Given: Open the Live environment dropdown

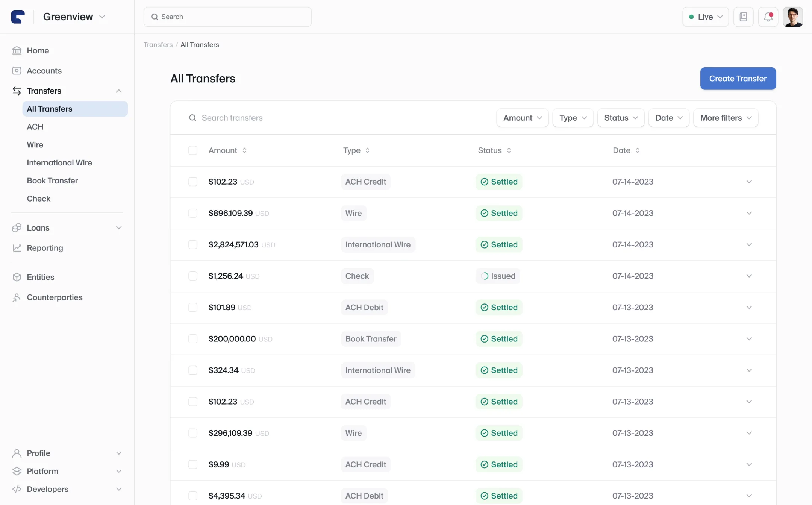Looking at the screenshot, I should (x=705, y=17).
